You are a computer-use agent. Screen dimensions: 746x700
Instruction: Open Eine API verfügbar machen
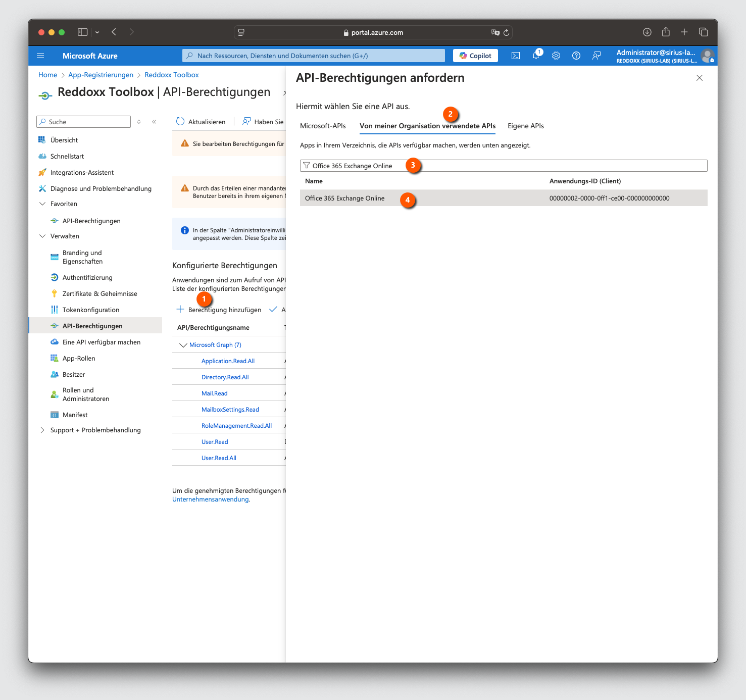coord(102,342)
